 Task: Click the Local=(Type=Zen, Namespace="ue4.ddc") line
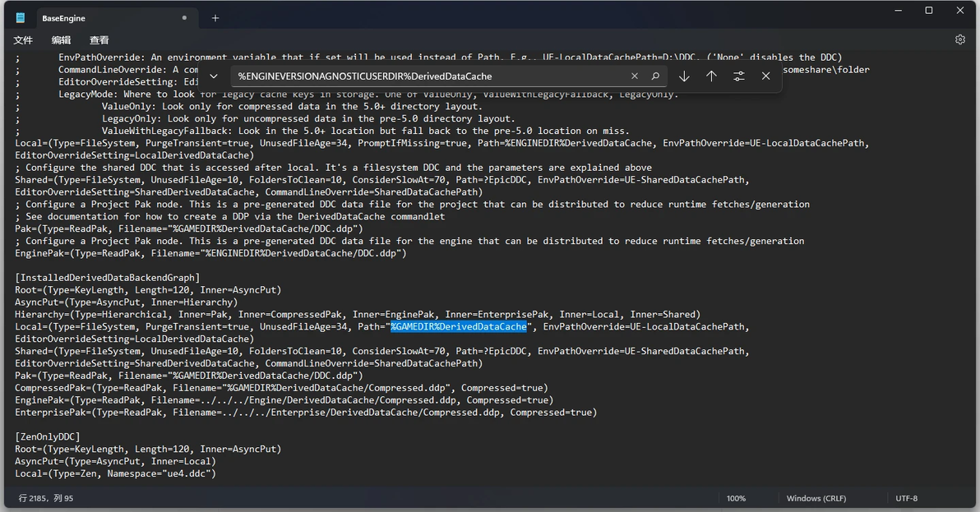[x=116, y=474]
